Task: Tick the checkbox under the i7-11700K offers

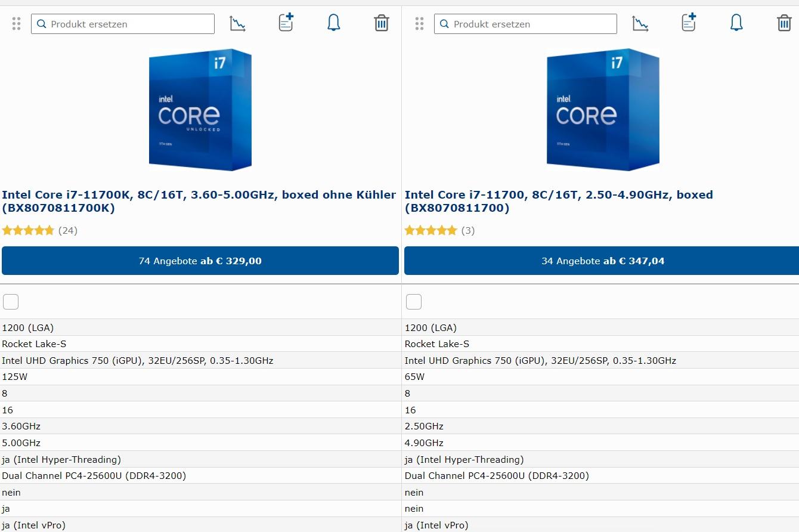Action: pos(11,302)
